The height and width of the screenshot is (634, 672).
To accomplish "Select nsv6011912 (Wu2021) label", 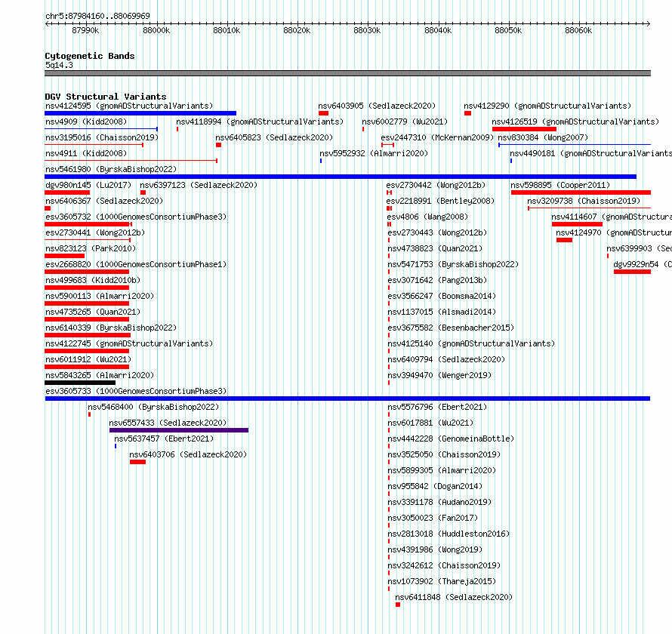I will pos(88,359).
